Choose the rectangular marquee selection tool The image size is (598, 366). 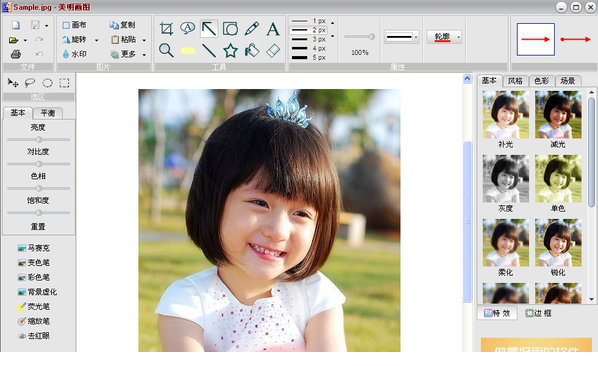[64, 83]
